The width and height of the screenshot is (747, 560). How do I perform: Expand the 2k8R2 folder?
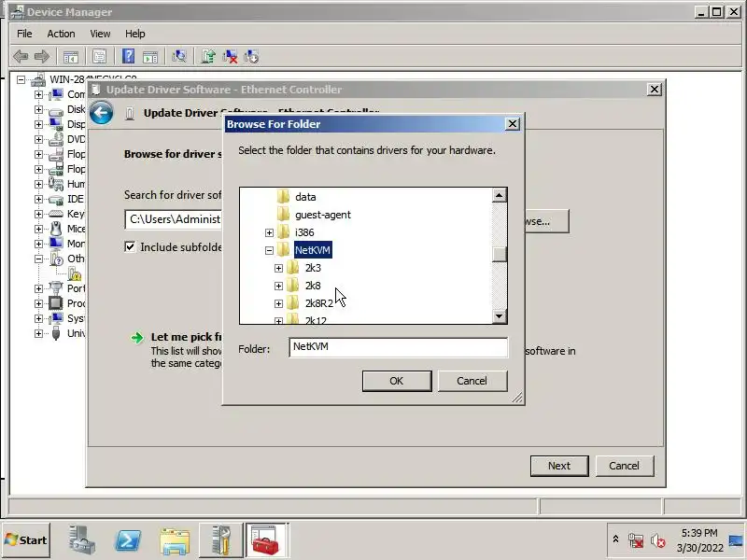click(x=278, y=303)
